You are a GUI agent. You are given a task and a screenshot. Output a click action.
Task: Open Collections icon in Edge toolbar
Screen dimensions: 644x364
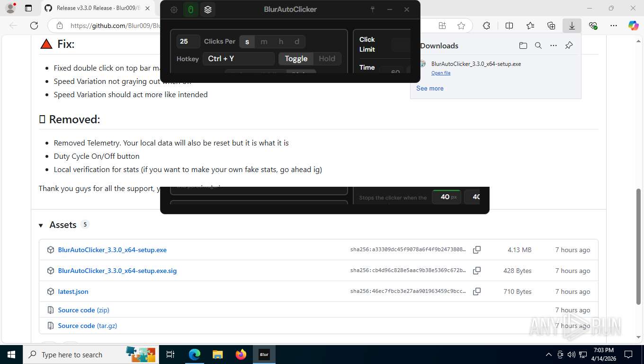(551, 26)
